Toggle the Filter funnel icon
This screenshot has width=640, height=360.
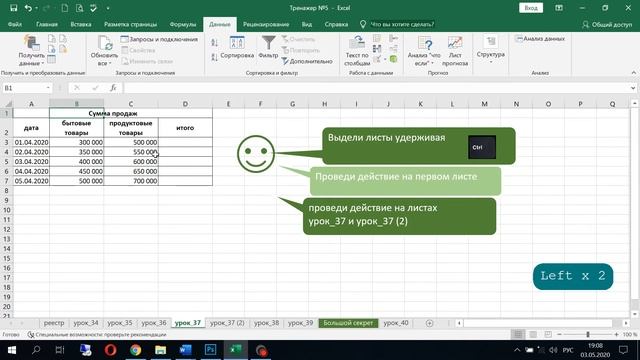(268, 42)
